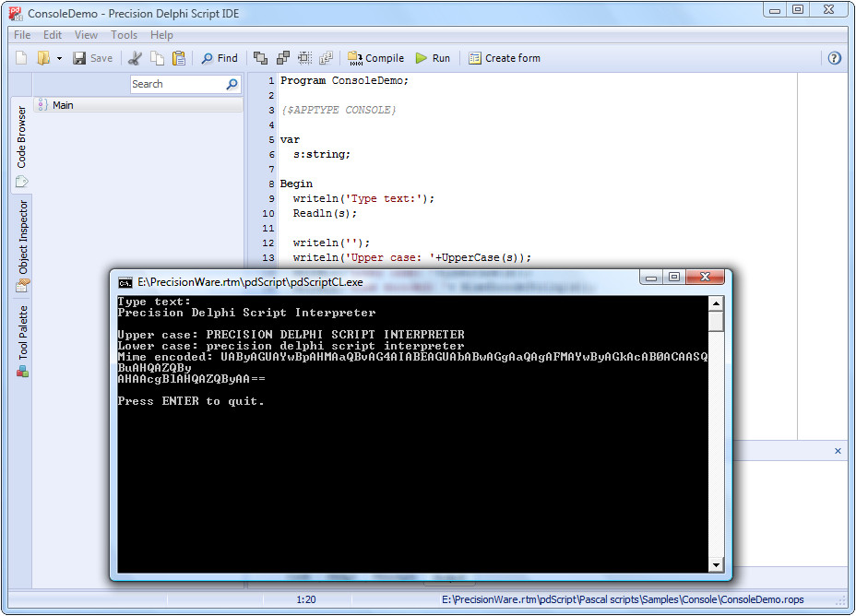This screenshot has width=856, height=616.
Task: Click the file path in status bar
Action: pos(623,599)
